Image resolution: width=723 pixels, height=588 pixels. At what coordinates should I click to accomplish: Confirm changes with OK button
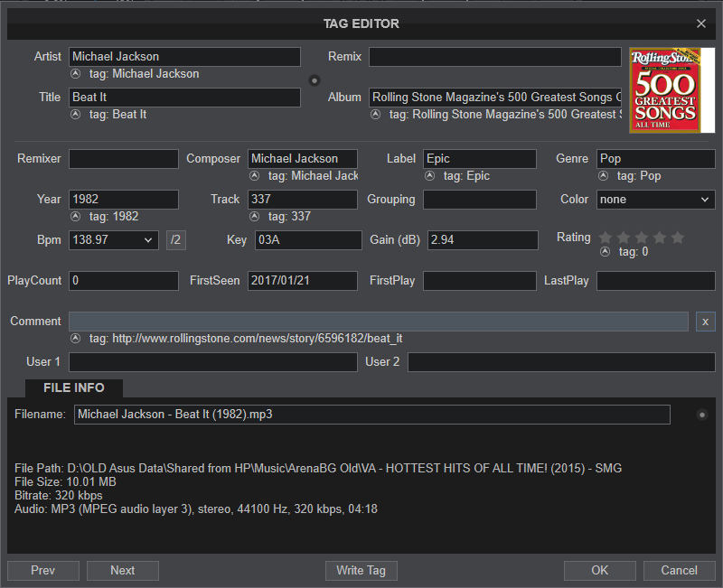(x=600, y=571)
